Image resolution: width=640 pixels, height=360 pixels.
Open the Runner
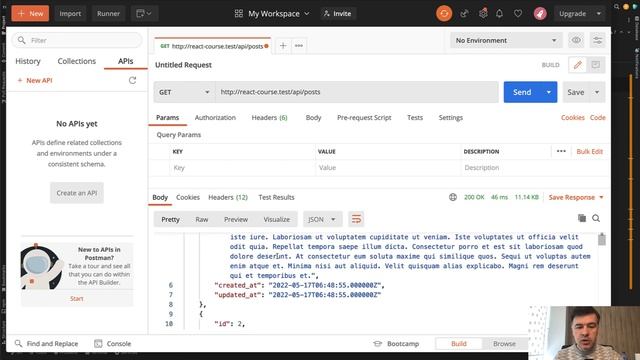(x=109, y=13)
